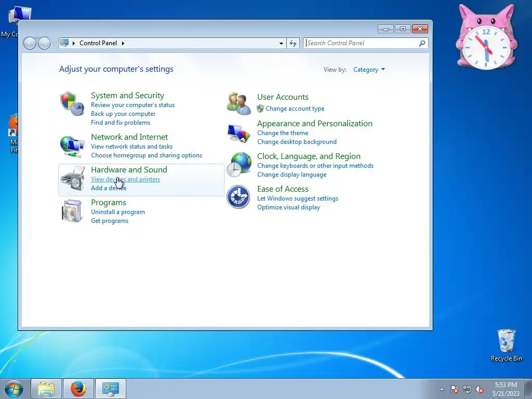Click the Show desktop strip at taskbar end
This screenshot has height=399, width=532.
tap(528, 389)
